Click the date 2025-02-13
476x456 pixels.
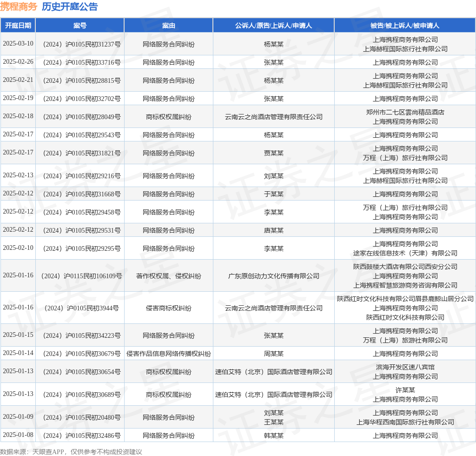point(18,175)
